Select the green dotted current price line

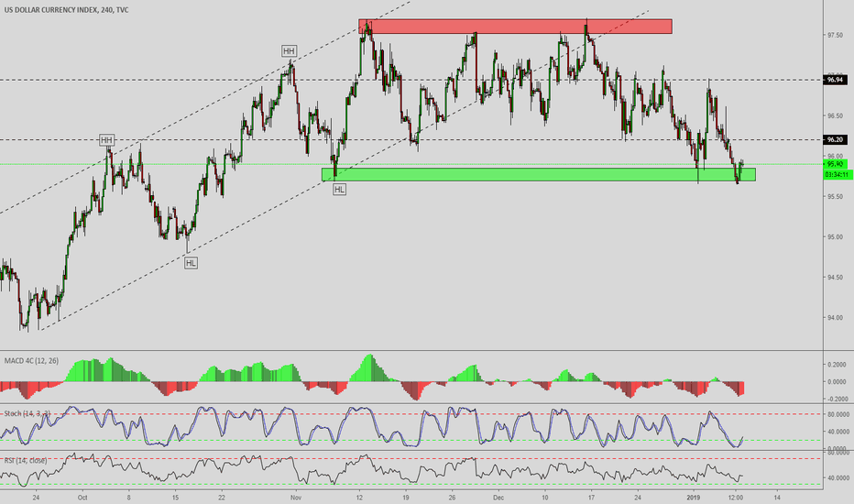coord(411,164)
